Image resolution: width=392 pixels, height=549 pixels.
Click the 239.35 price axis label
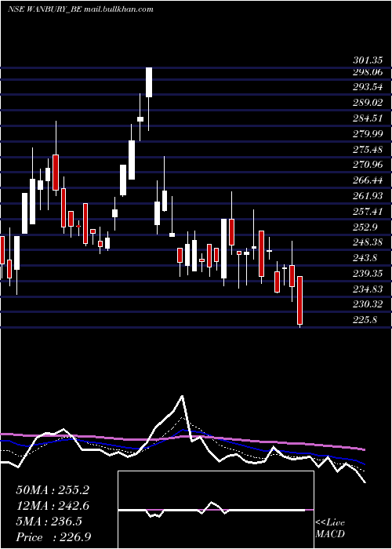click(368, 274)
